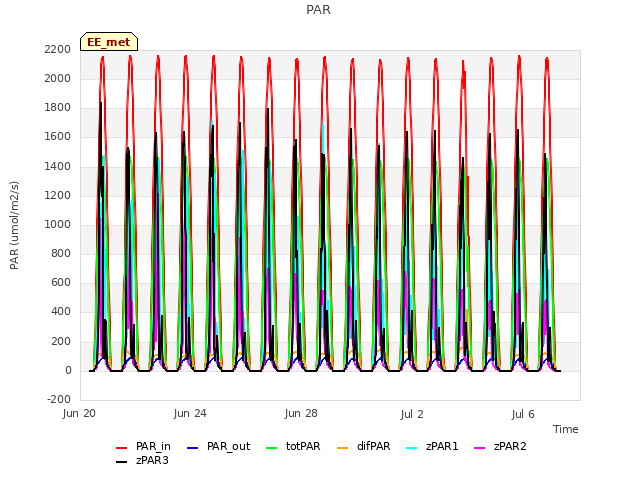Click the 1800 y-axis tick label
Viewport: 640px width, 480px height.
58,108
